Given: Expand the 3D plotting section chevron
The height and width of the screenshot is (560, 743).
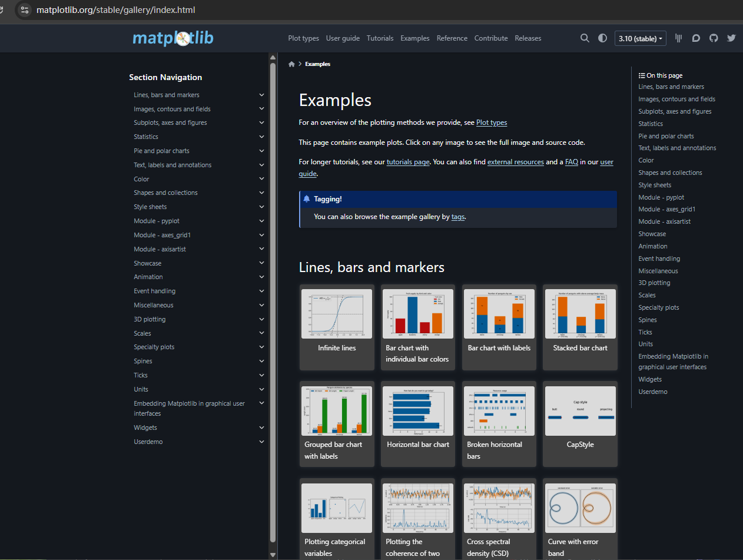Looking at the screenshot, I should point(261,319).
